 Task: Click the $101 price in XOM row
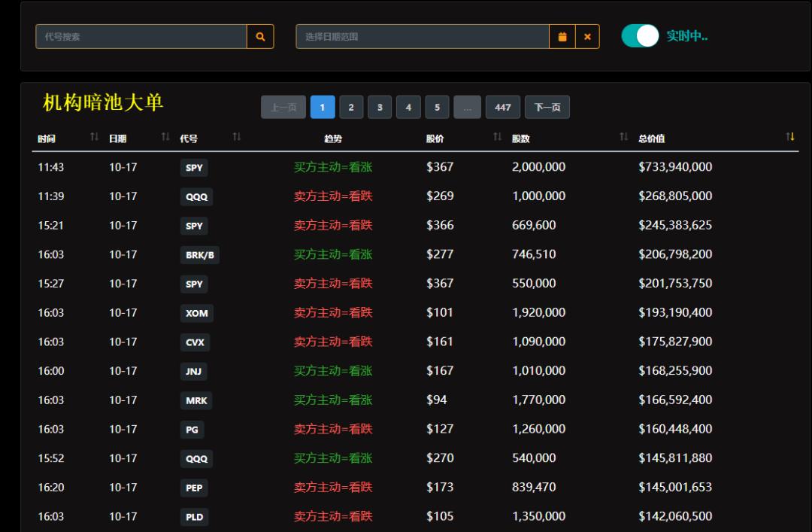click(440, 312)
